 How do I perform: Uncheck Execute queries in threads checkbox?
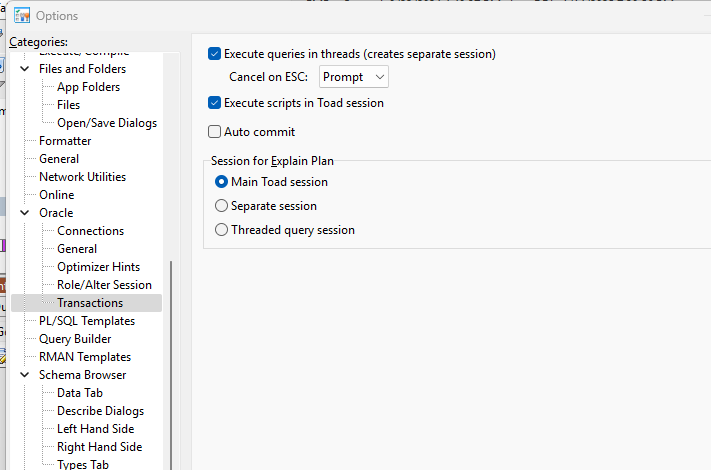click(214, 54)
